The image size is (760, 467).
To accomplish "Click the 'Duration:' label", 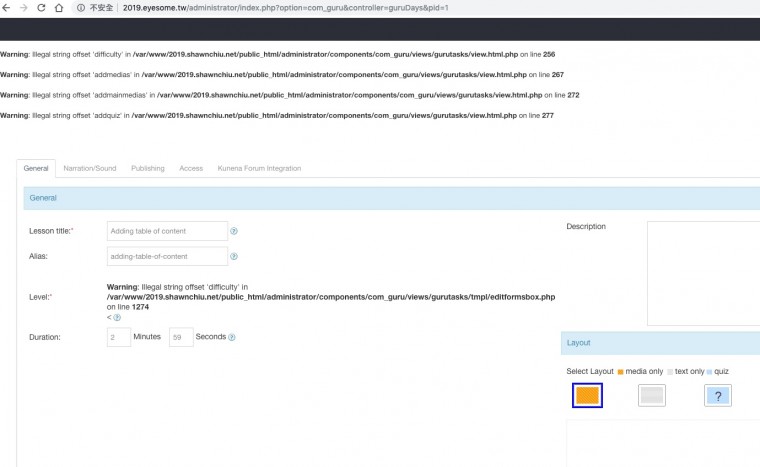I will 45,337.
